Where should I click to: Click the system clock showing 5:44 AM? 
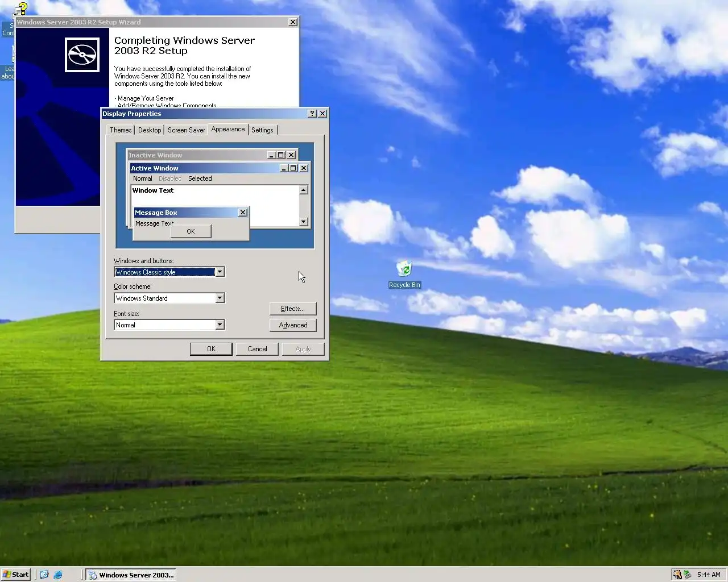click(x=709, y=575)
